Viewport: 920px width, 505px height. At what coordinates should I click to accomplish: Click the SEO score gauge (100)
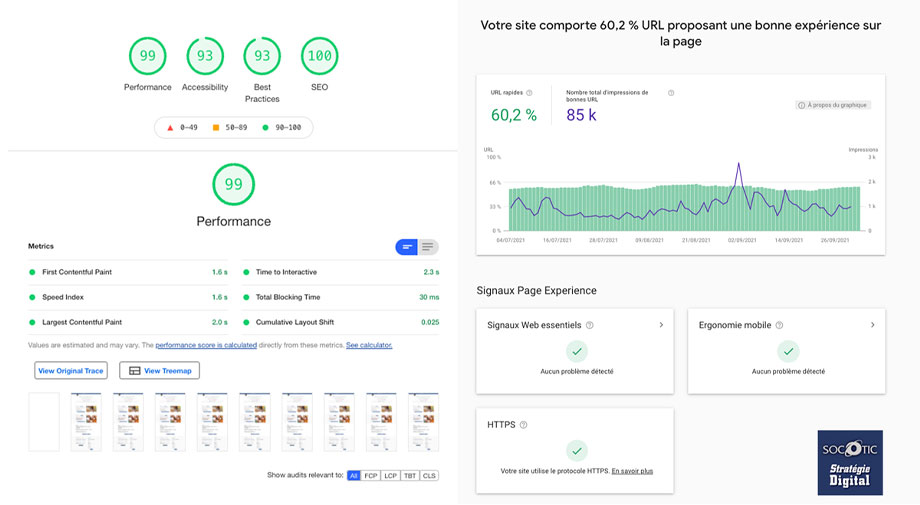[319, 56]
